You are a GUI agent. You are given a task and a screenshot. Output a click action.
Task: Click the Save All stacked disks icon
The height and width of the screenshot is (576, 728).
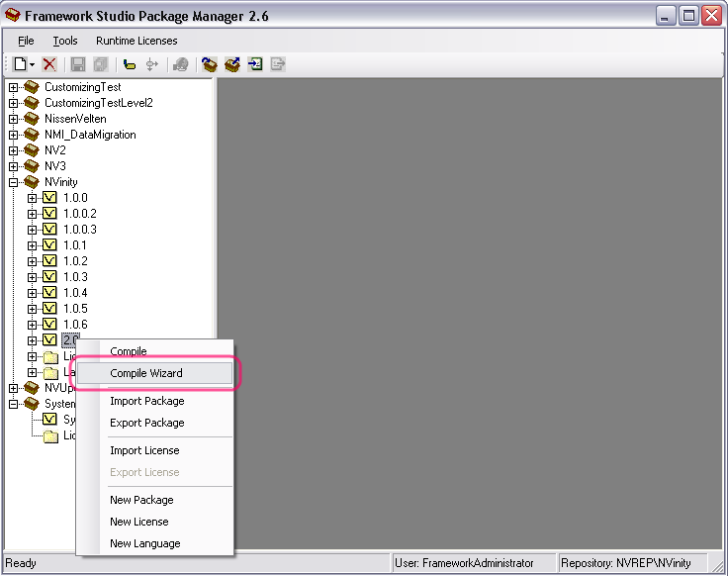click(101, 64)
